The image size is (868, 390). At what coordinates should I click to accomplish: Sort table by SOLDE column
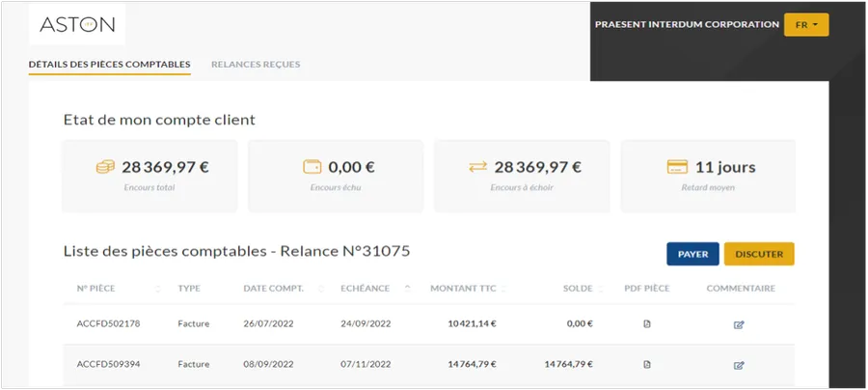pyautogui.click(x=600, y=289)
